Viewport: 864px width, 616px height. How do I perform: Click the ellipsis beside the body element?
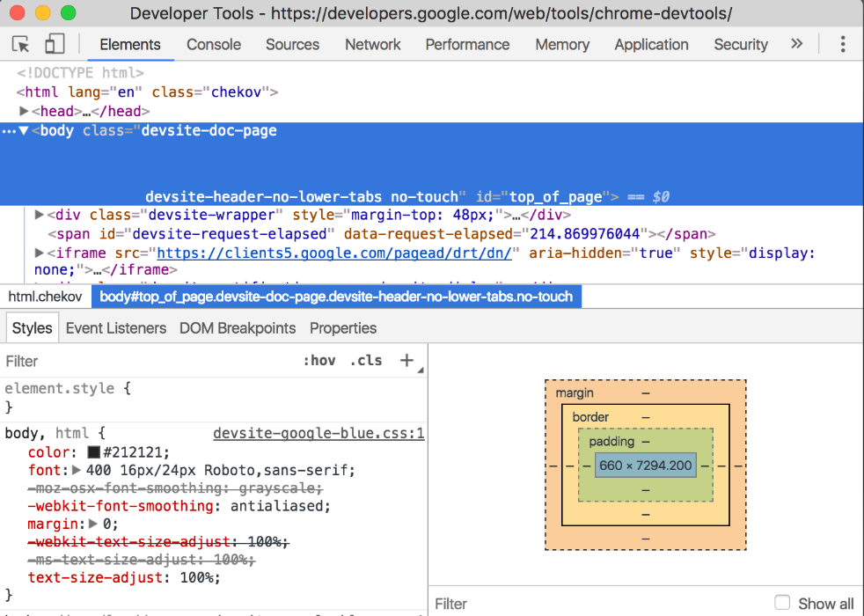pos(9,131)
